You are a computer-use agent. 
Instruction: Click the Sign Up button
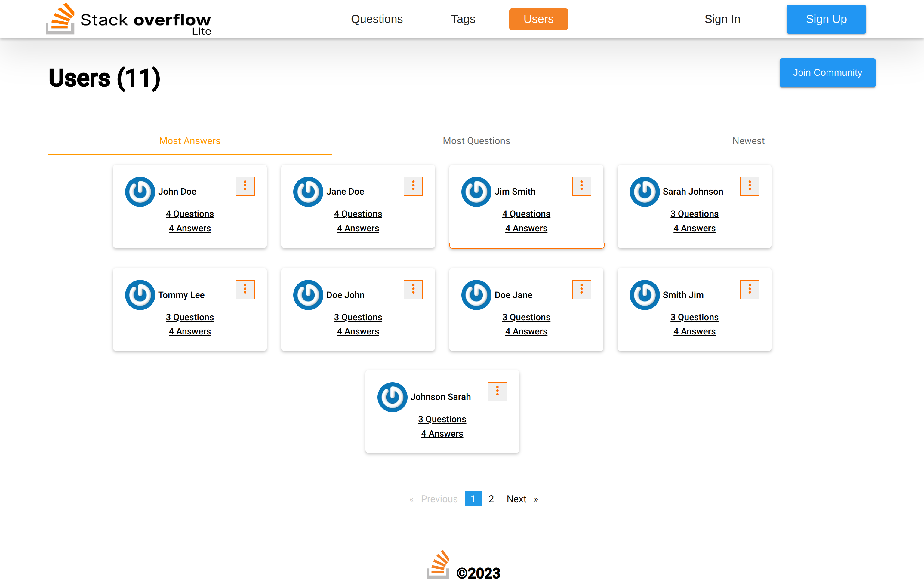826,19
